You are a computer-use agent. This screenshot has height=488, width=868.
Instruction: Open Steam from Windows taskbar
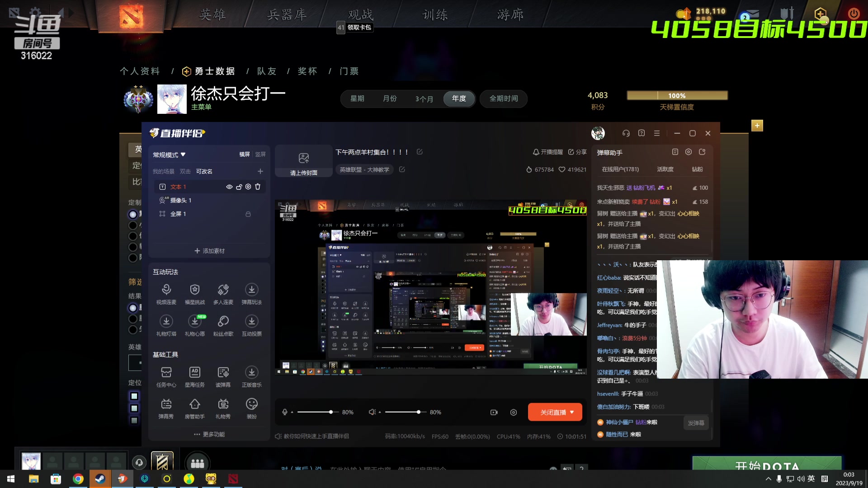[100, 479]
